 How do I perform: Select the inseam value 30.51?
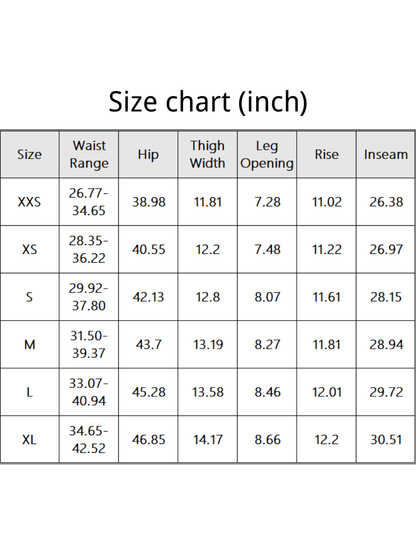[x=386, y=440]
